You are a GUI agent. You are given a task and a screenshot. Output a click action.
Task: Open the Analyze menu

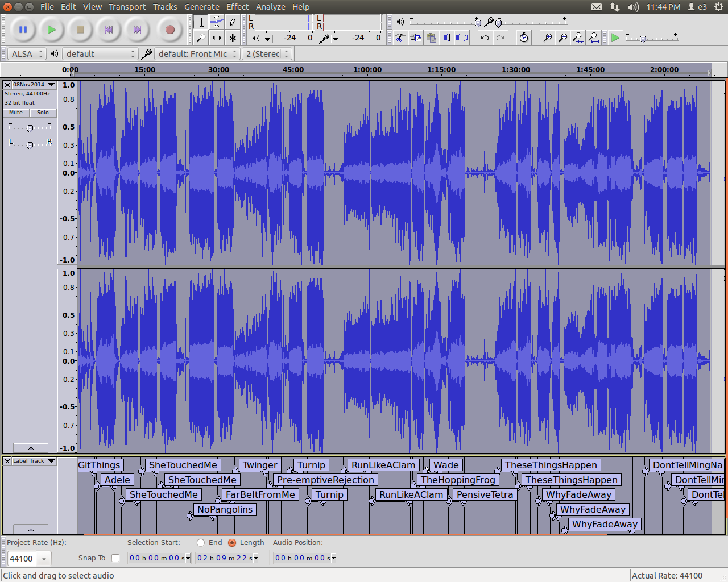(x=270, y=7)
